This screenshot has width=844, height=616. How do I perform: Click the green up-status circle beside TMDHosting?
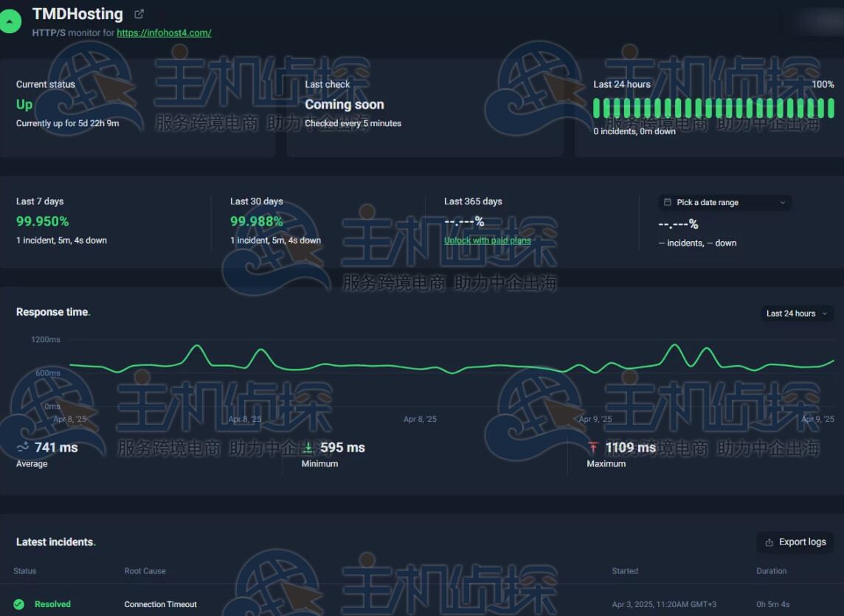[x=9, y=22]
